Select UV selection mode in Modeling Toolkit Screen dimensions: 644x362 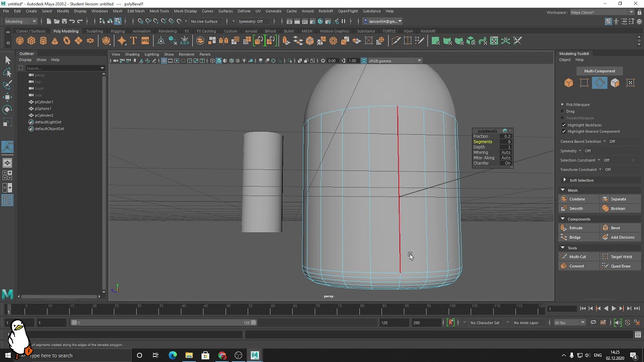(630, 83)
